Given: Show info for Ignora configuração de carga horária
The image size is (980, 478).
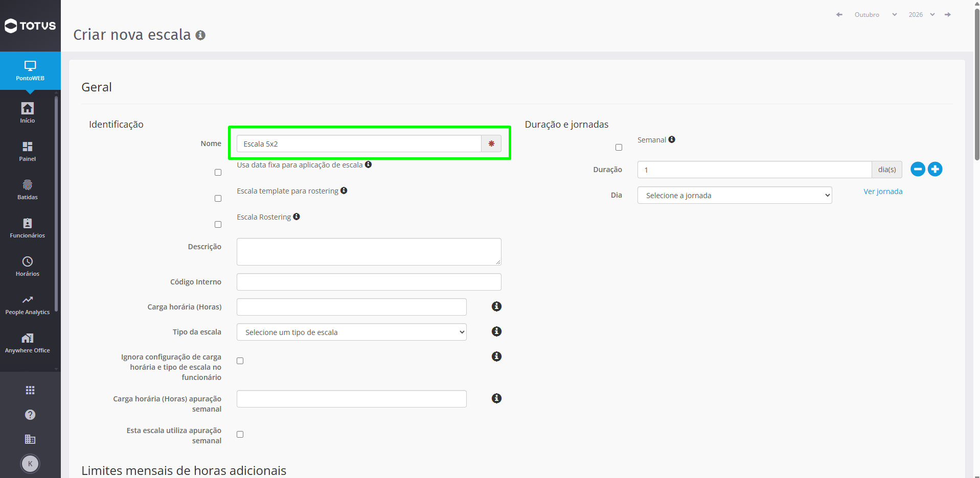Looking at the screenshot, I should [x=496, y=356].
